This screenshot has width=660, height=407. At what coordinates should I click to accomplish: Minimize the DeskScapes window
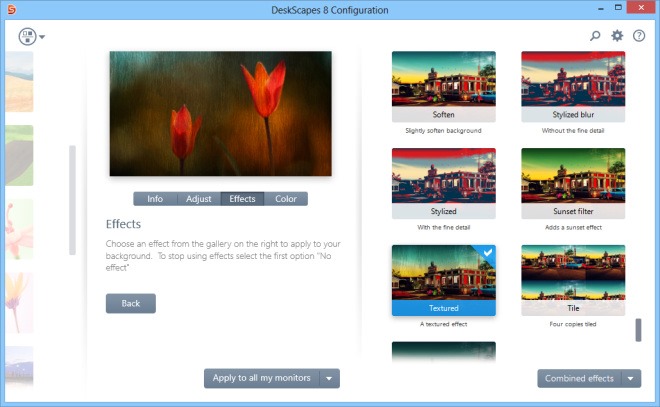[601, 8]
